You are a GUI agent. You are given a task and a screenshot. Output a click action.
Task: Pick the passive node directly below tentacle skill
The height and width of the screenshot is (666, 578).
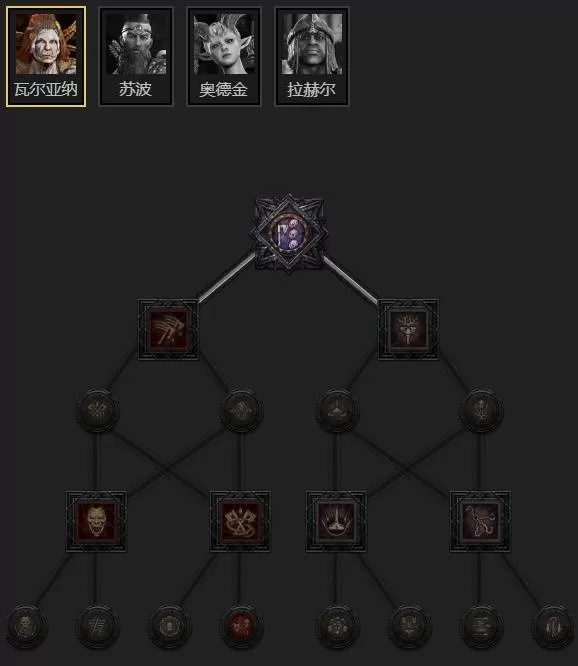(x=481, y=627)
